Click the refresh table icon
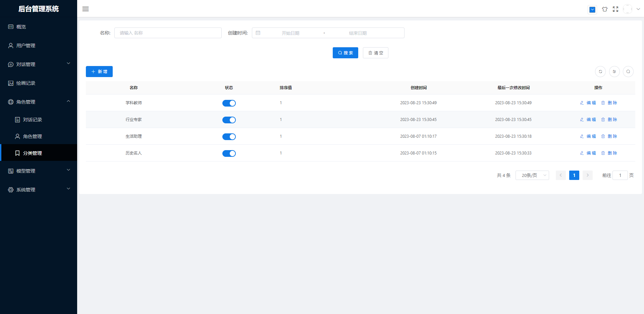 [600, 71]
